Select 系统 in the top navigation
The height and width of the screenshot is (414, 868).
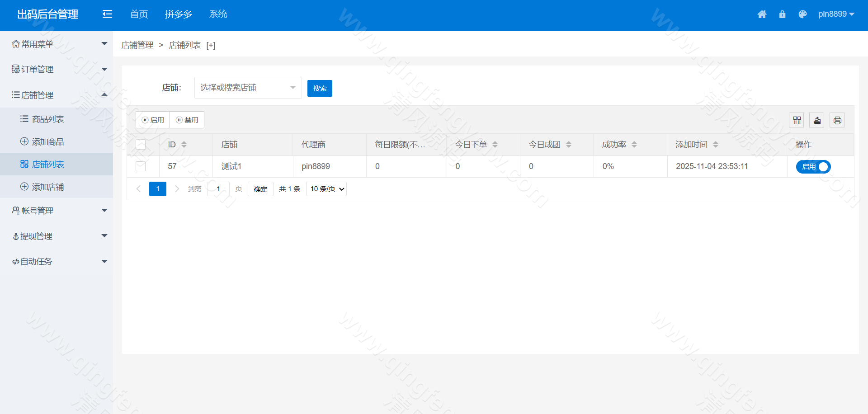[x=218, y=14]
